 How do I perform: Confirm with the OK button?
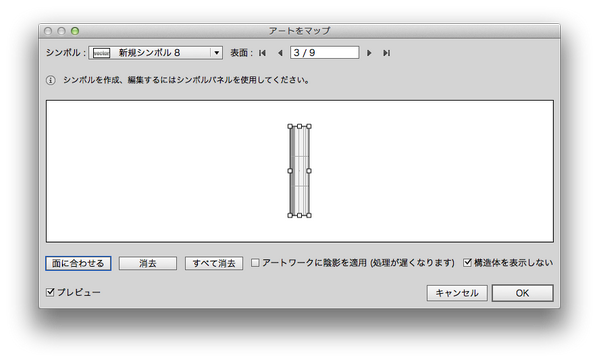click(x=522, y=293)
